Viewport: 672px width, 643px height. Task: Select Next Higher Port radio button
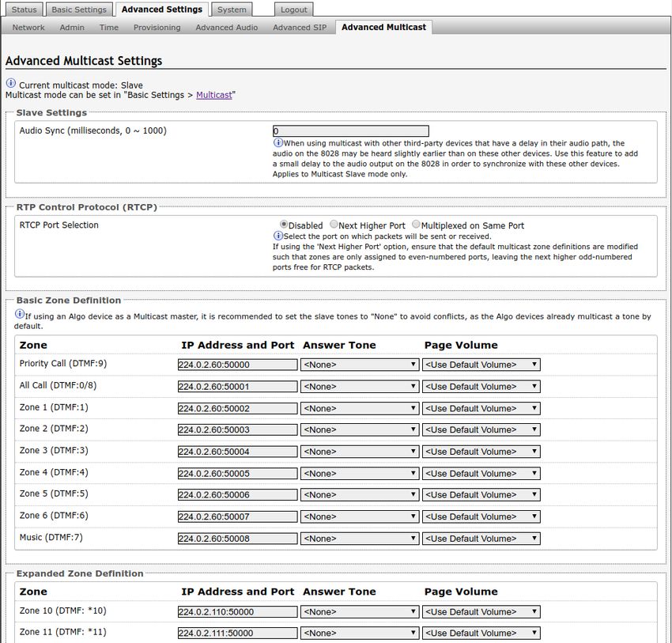point(334,224)
